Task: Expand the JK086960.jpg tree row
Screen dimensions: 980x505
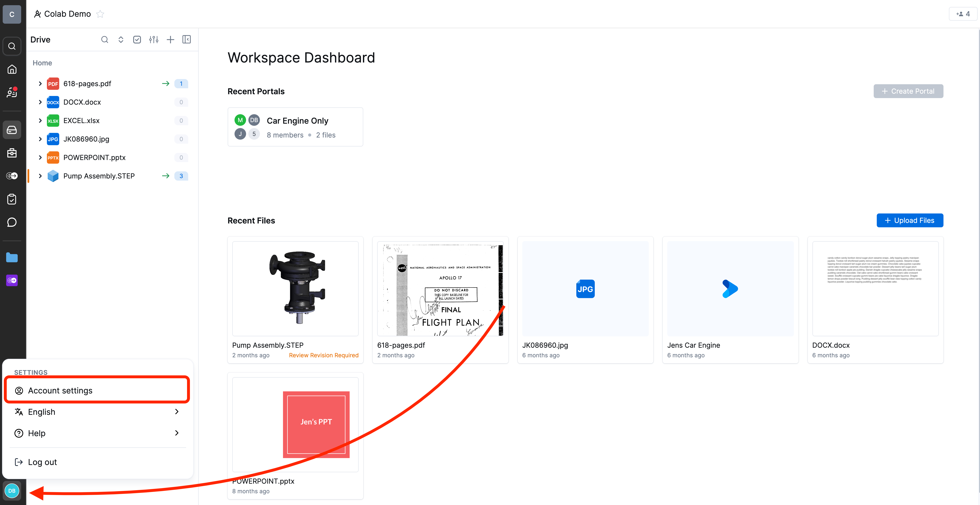Action: pyautogui.click(x=40, y=139)
